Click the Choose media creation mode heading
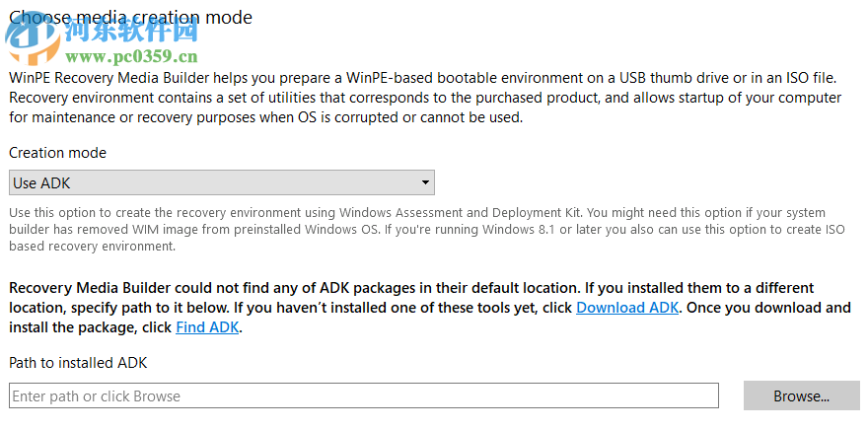Screen dimensions: 868x430 coord(130,17)
